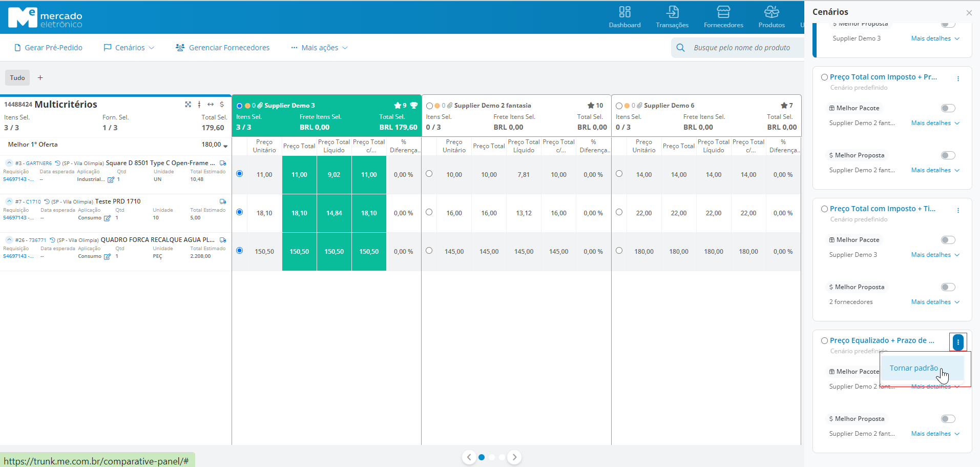980x467 pixels.
Task: Add a new tab with the plus icon
Action: click(x=40, y=78)
